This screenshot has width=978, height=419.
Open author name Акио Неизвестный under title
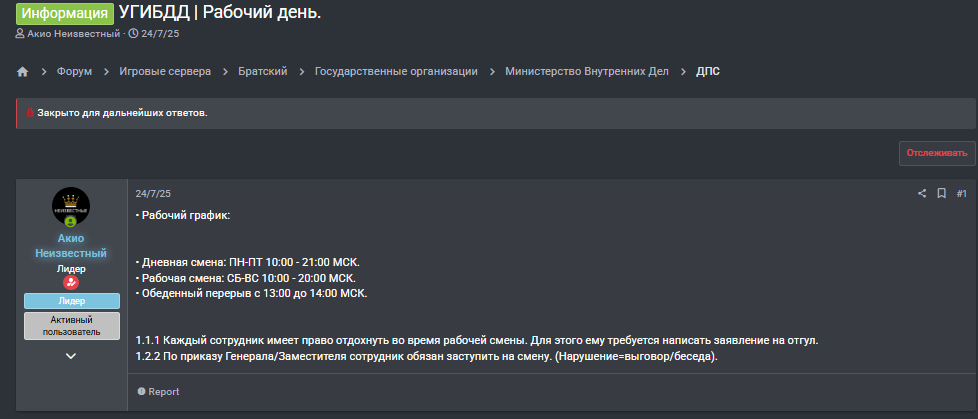(x=73, y=34)
